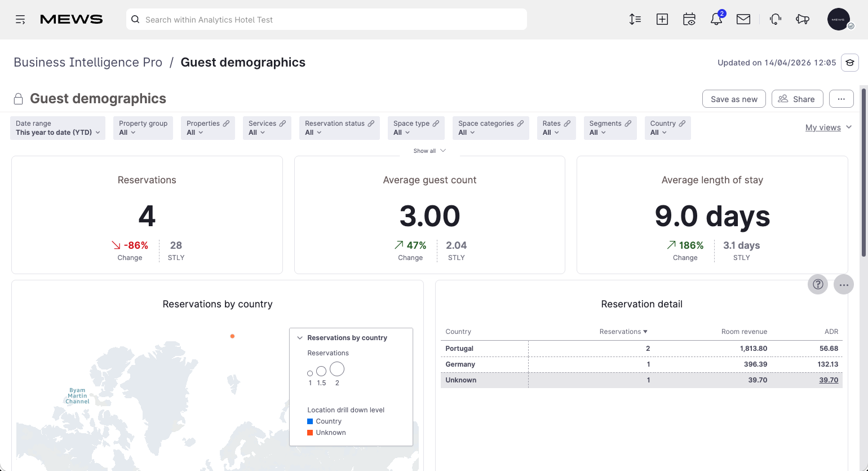The height and width of the screenshot is (471, 868).
Task: Click the search within Analytics Hotel Test field
Action: coord(326,19)
